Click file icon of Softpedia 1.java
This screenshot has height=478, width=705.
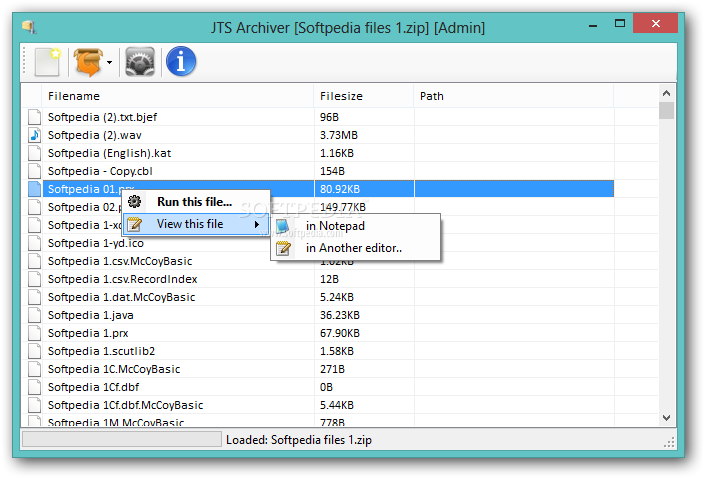point(34,315)
